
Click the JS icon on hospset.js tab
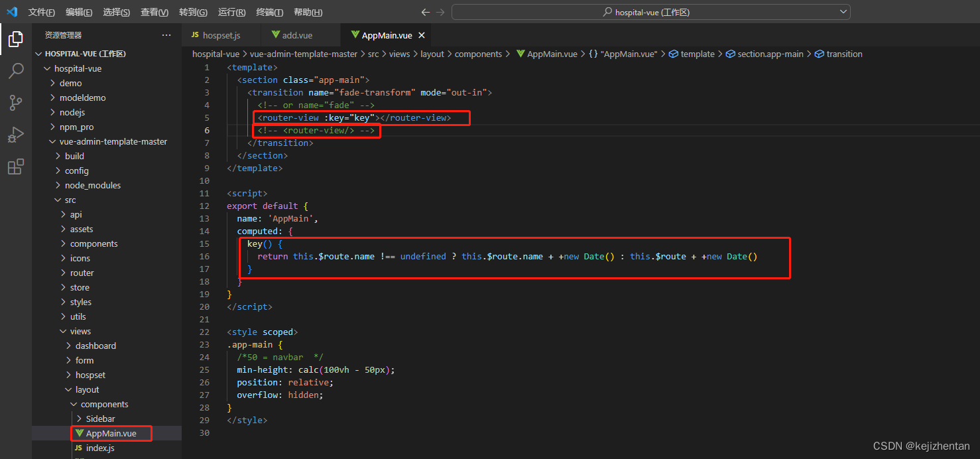(195, 35)
